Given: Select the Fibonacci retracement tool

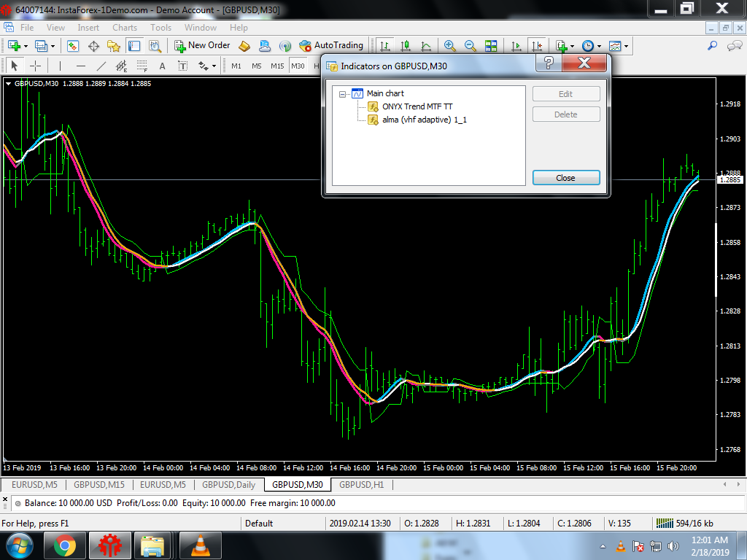Looking at the screenshot, I should pyautogui.click(x=142, y=66).
